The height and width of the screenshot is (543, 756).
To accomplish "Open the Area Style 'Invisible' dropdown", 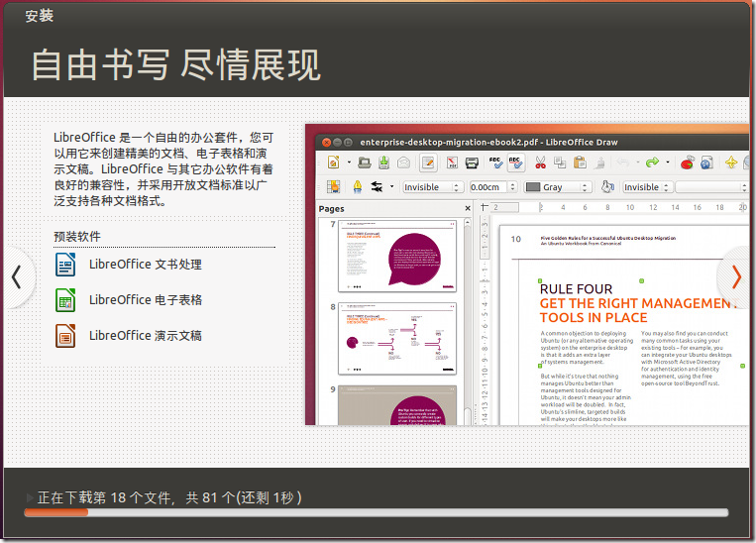I will coord(648,186).
